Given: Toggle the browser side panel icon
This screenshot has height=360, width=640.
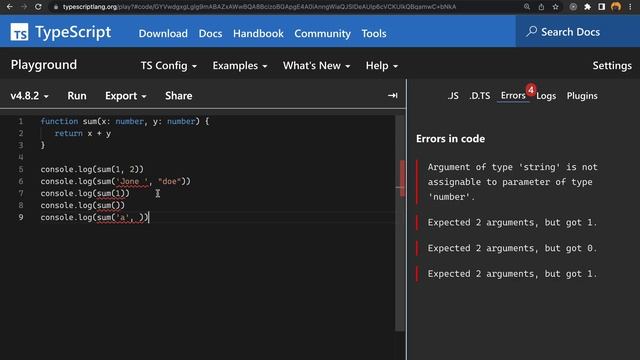Looking at the screenshot, I should pyautogui.click(x=602, y=7).
